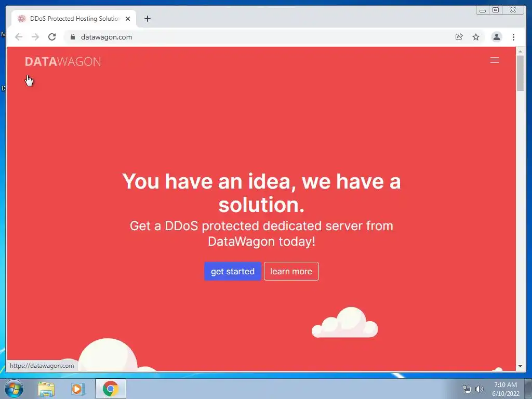Viewport: 532px width, 399px height.
Task: Share this page via the share icon
Action: (459, 37)
